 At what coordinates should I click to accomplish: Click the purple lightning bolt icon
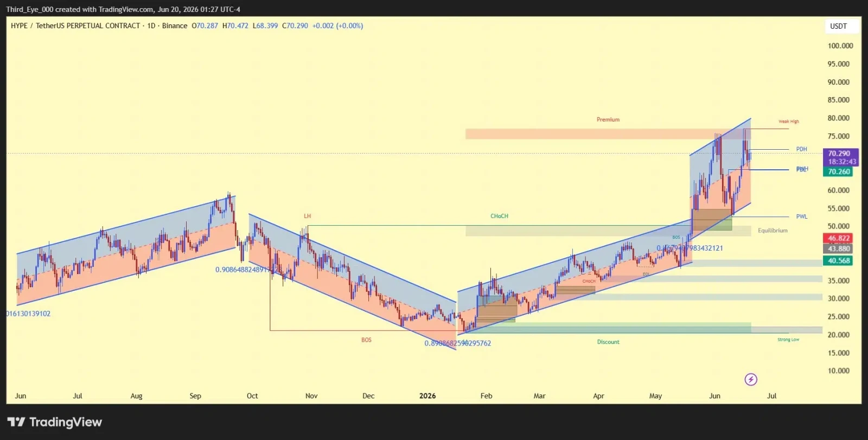(x=751, y=379)
